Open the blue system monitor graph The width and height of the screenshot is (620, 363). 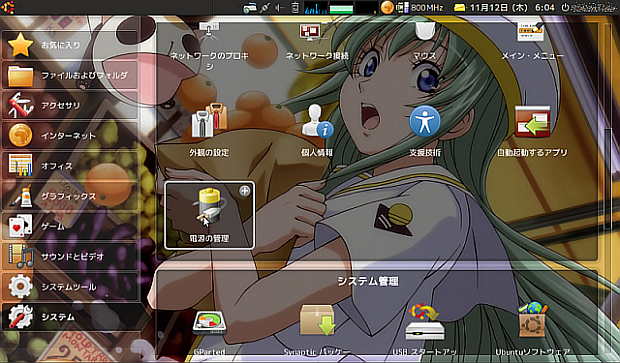click(315, 8)
